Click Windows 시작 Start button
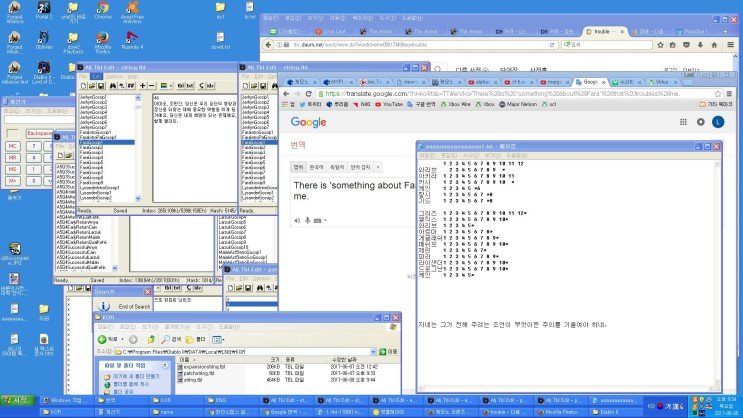This screenshot has width=743, height=418. 18,400
